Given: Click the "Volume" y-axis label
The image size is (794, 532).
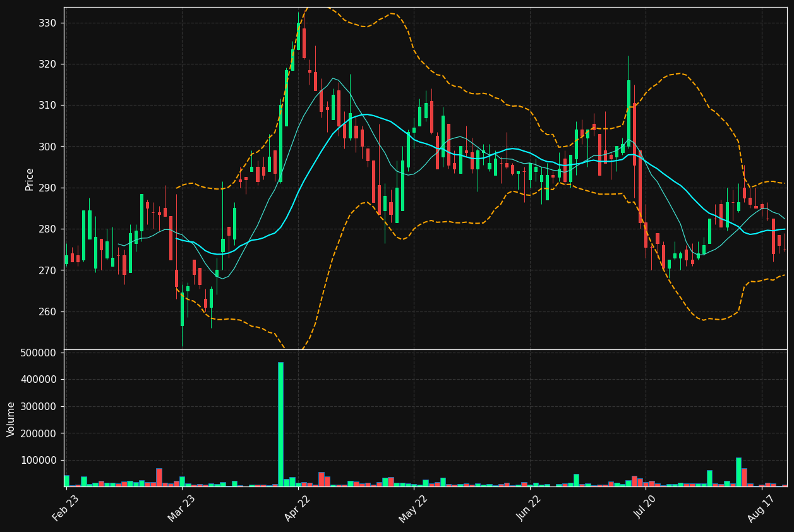Looking at the screenshot, I should (11, 419).
